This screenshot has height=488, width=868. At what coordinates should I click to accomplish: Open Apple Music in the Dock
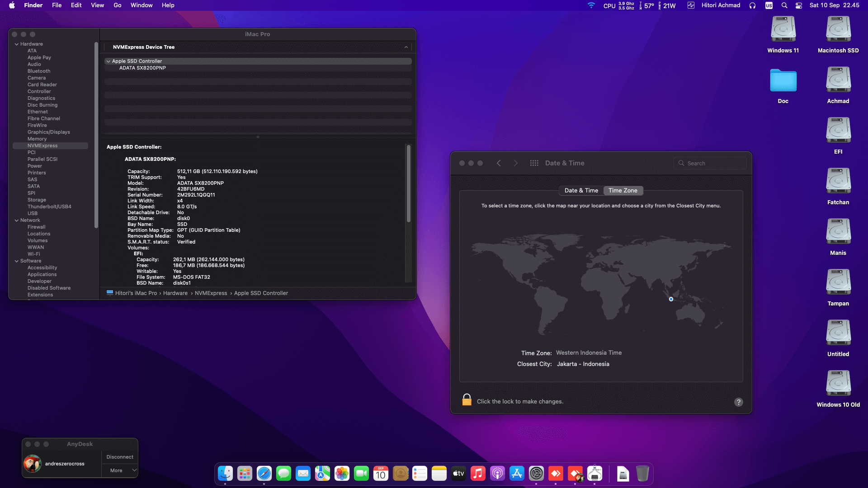click(x=478, y=474)
